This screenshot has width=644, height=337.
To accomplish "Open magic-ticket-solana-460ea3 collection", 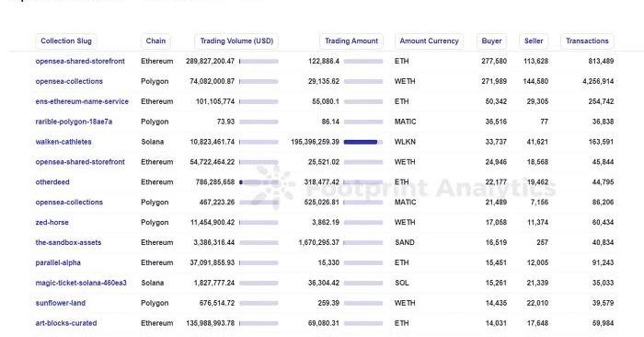I will tap(81, 283).
